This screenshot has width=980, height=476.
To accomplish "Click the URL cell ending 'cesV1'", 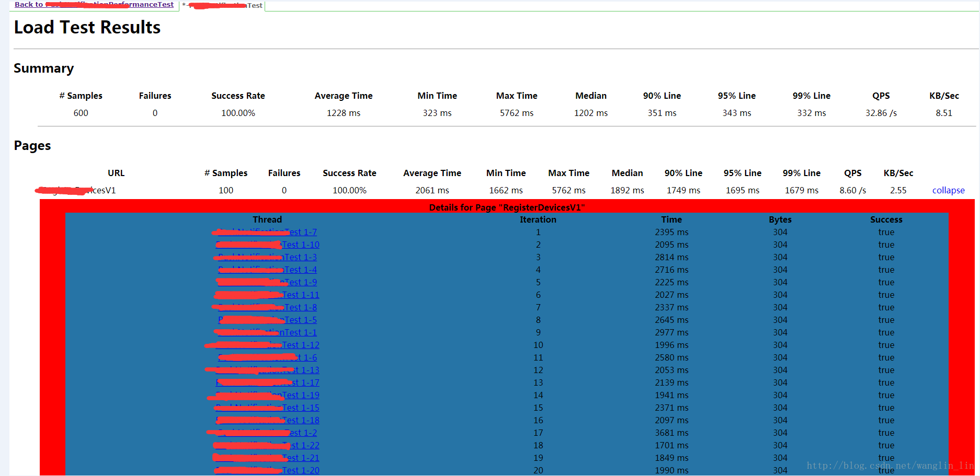I will [x=76, y=190].
